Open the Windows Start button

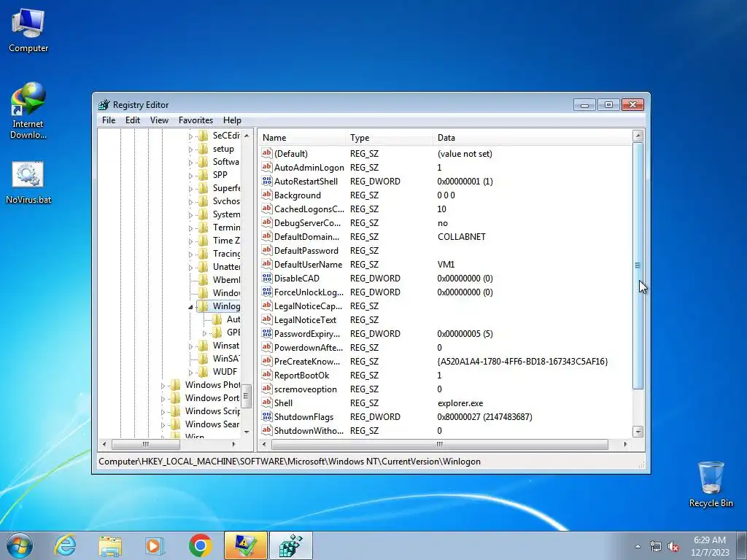tap(20, 545)
